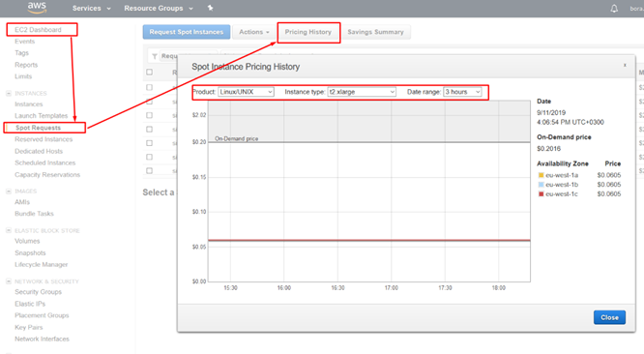644x354 pixels.
Task: Select Spot Requests in sidebar
Action: (x=38, y=128)
